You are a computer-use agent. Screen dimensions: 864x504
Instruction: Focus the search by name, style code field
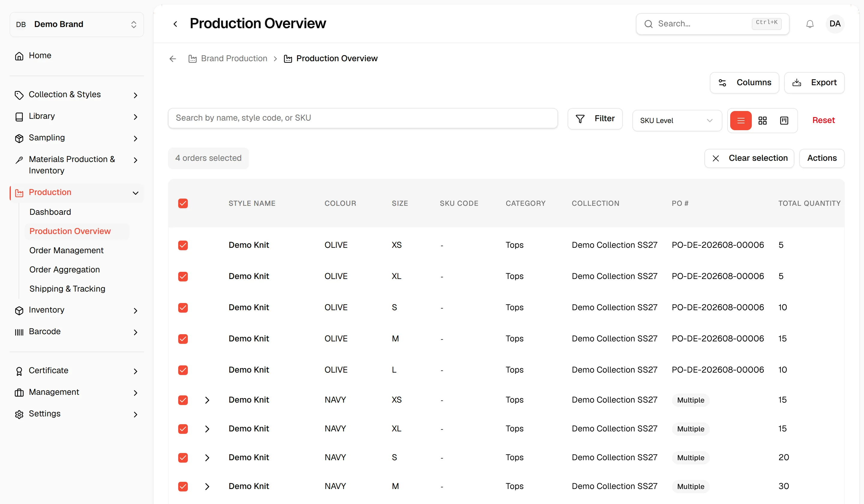click(x=363, y=118)
